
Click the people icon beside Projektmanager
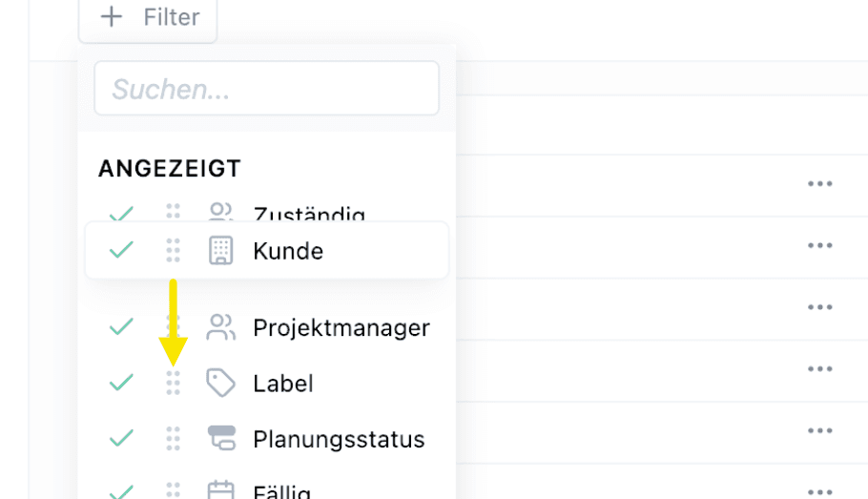tap(221, 327)
